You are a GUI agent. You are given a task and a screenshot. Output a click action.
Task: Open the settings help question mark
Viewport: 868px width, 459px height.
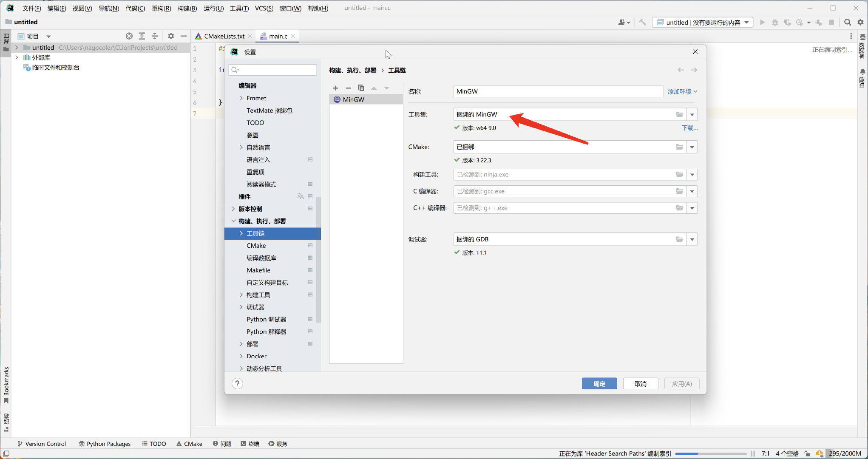coord(237,384)
